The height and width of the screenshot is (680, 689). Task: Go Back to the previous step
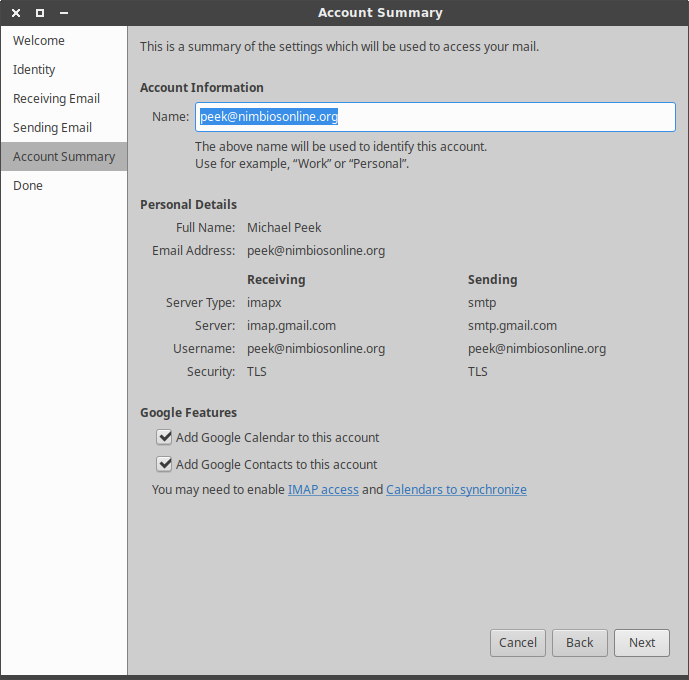pos(579,643)
